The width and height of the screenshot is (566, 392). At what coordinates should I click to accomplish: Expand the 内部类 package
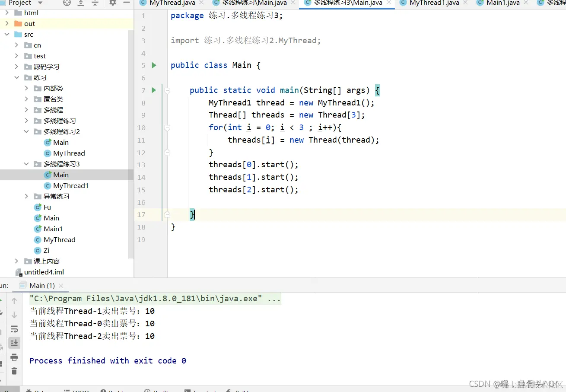[26, 88]
